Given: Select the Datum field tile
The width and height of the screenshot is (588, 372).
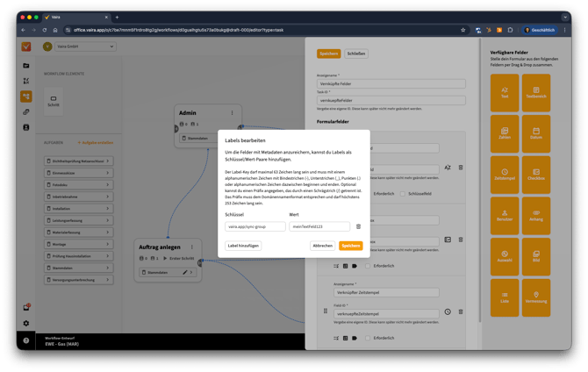Looking at the screenshot, I should point(535,133).
